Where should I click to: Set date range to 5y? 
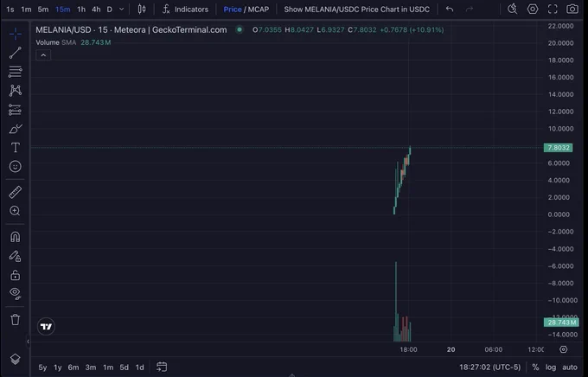click(x=42, y=367)
